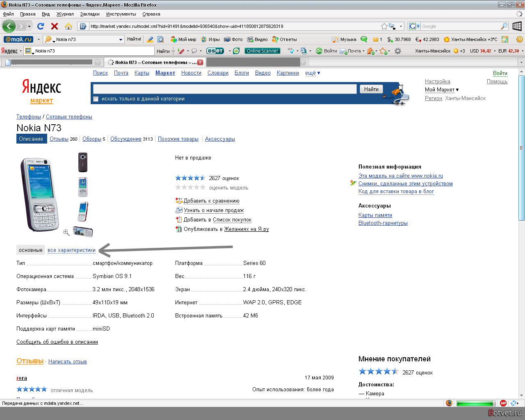Expand the EUR rate dropdown arrow

pyautogui.click(x=522, y=51)
